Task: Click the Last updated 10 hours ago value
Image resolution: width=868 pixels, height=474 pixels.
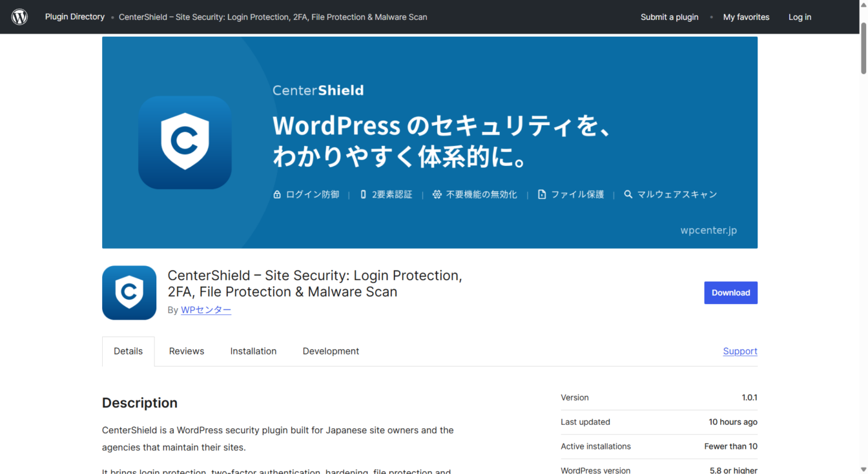Action: [733, 422]
